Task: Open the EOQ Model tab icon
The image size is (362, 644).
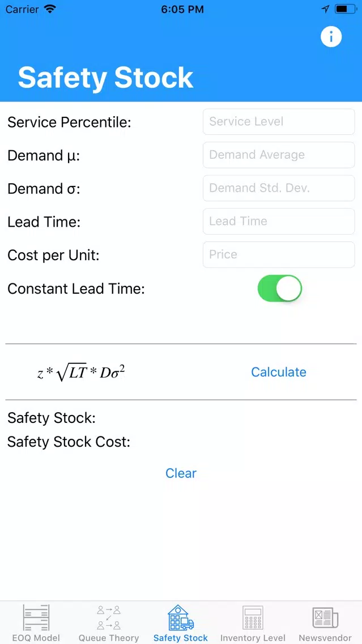Action: coord(36,617)
